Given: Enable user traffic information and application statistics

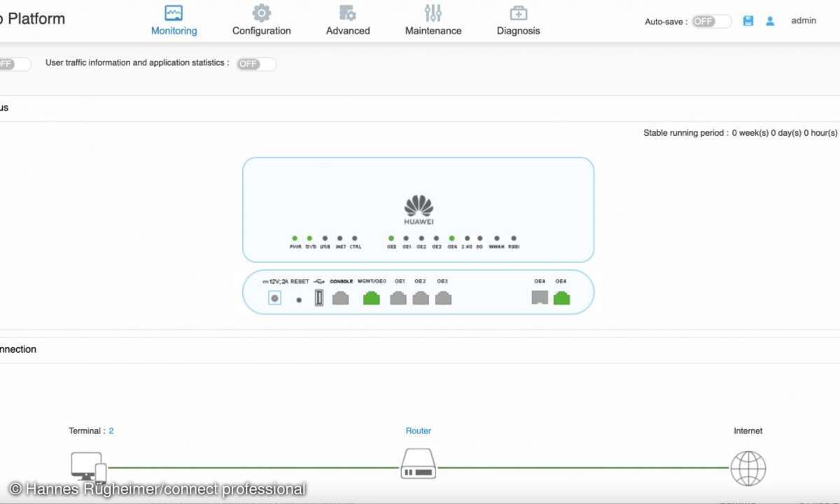Looking at the screenshot, I should pos(256,64).
